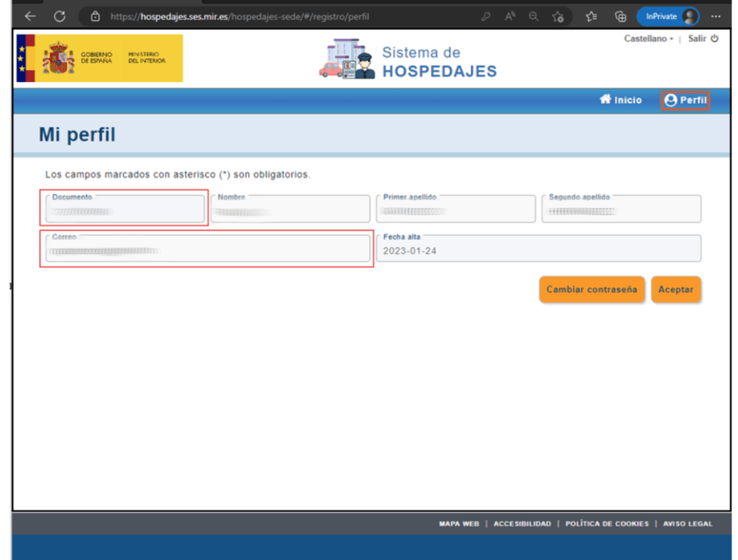Go to the Inicio home menu item
The height and width of the screenshot is (560, 738).
(620, 100)
